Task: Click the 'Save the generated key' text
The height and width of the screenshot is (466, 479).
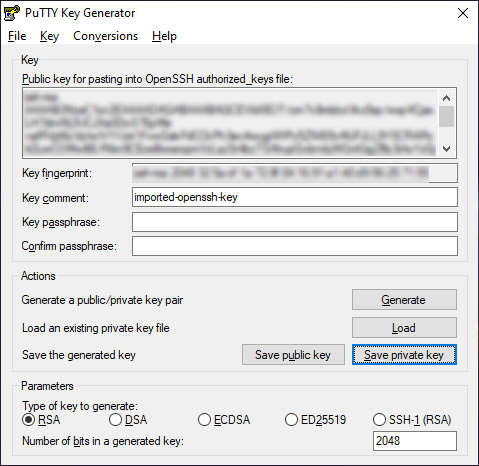Action: [79, 355]
